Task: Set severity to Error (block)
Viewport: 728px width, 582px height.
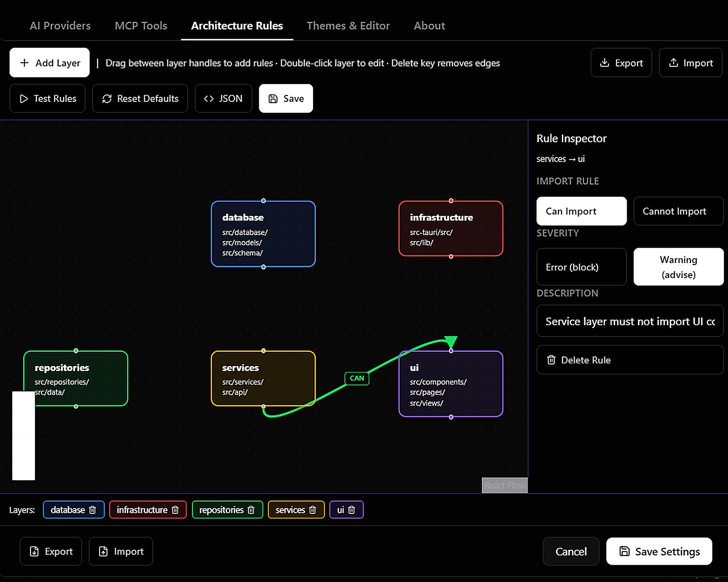Action: click(x=581, y=267)
